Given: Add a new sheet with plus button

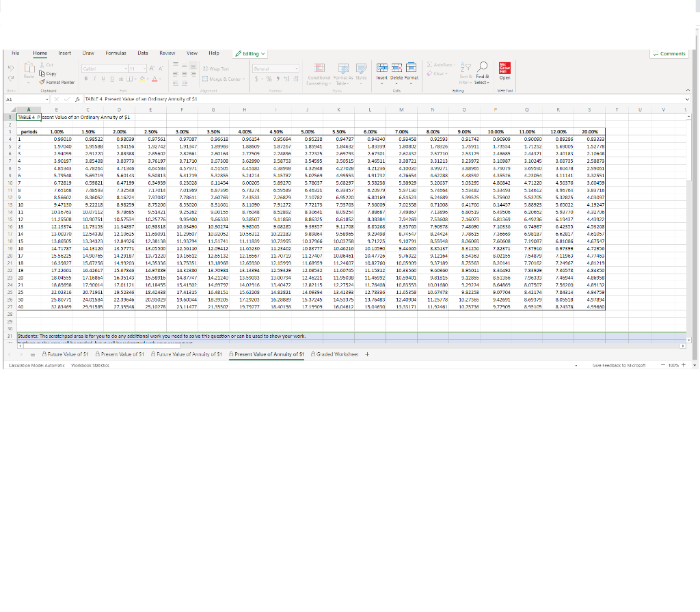Looking at the screenshot, I should 367,354.
